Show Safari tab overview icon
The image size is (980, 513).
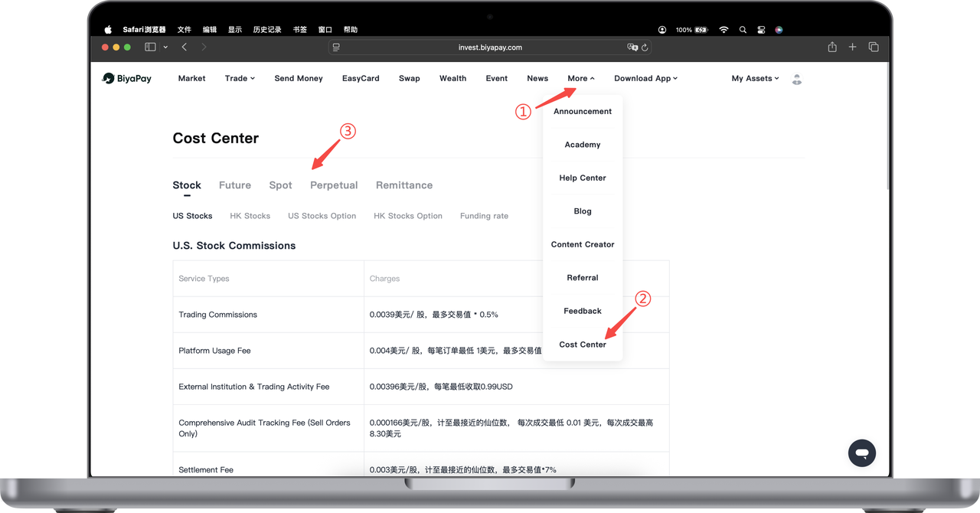pos(874,47)
